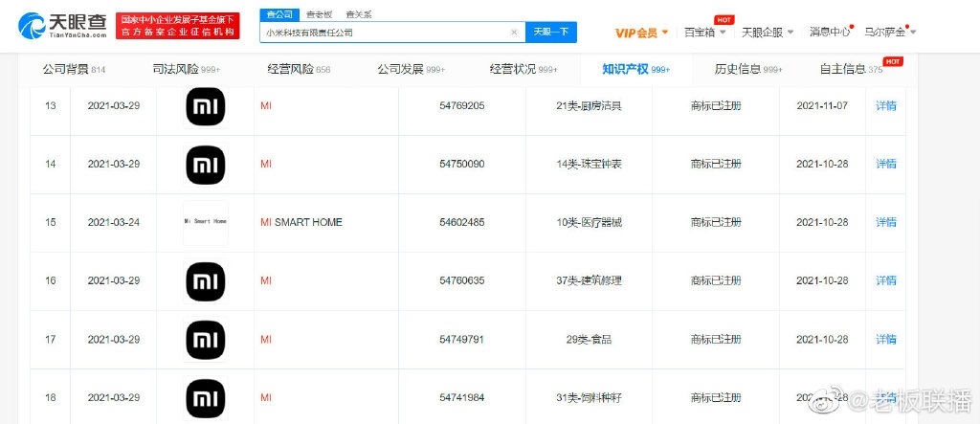Select 查关系 search tab
The image size is (980, 424).
tap(358, 14)
